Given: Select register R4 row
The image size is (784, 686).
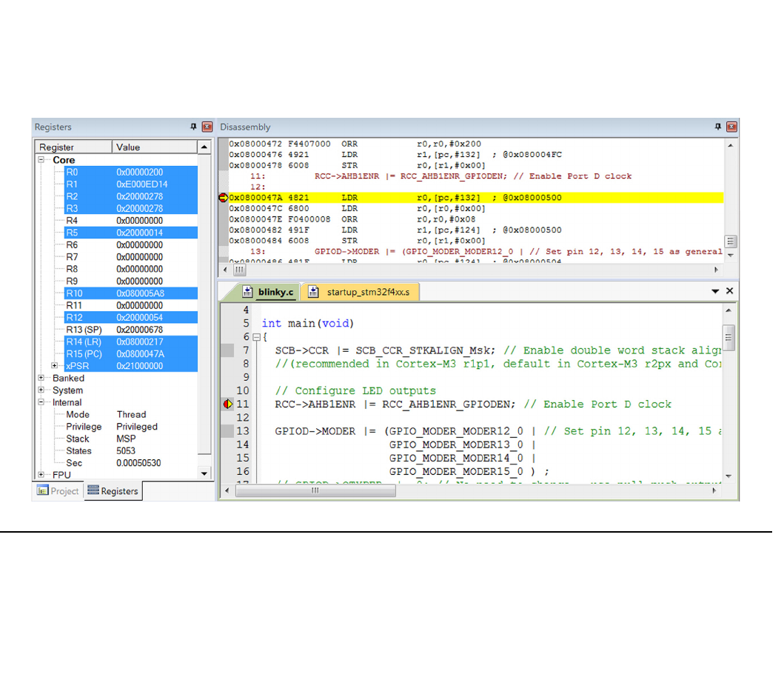Looking at the screenshot, I should point(131,221).
